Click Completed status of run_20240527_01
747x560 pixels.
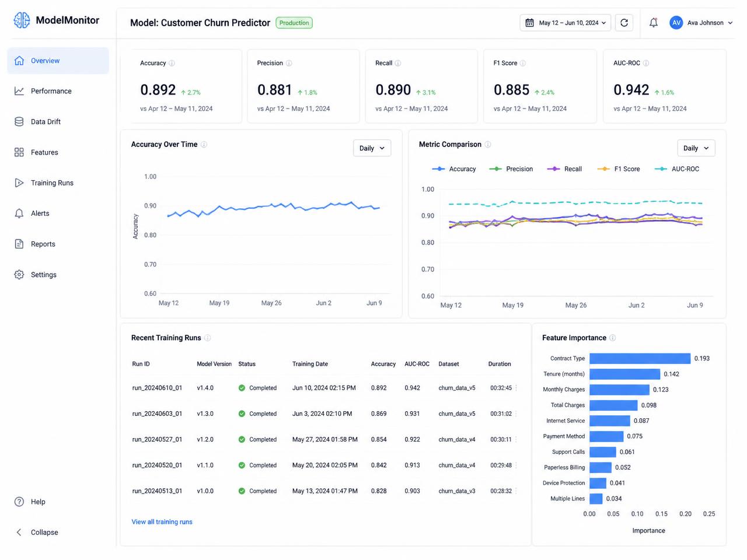[257, 439]
